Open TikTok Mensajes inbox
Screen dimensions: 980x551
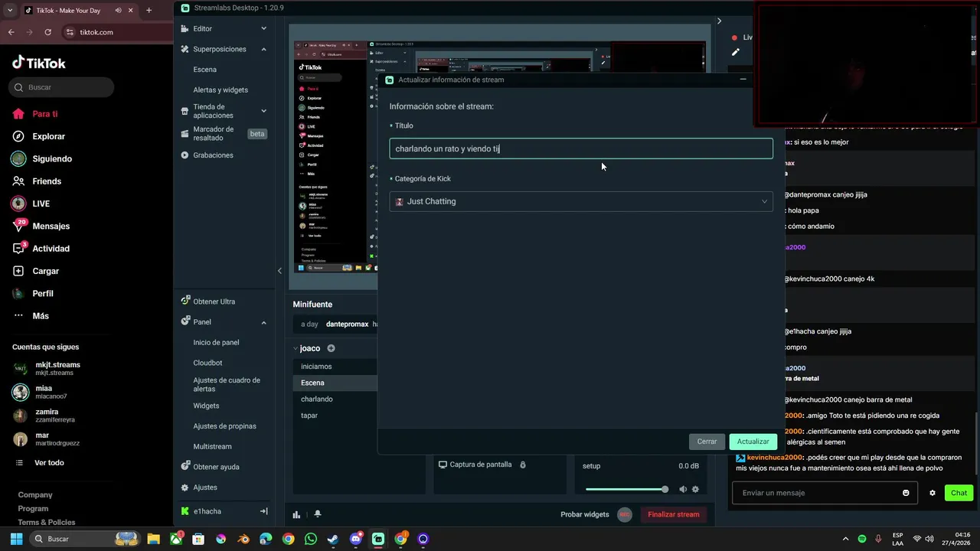(51, 226)
